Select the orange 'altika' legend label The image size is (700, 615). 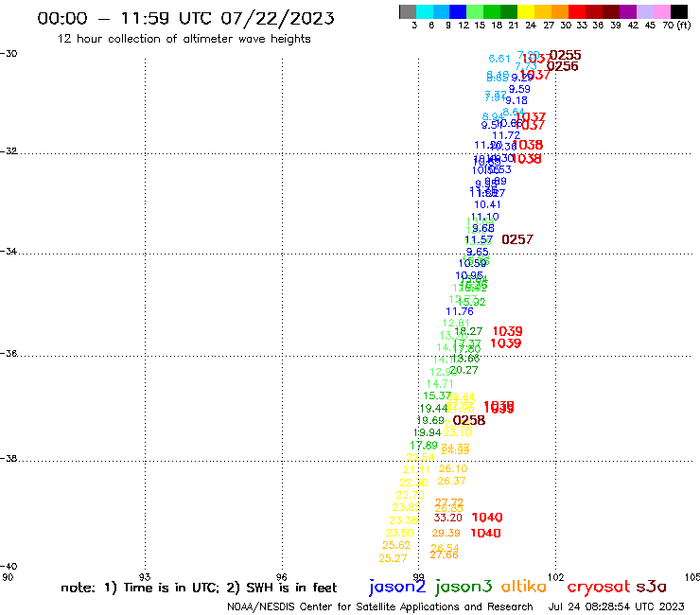(524, 586)
